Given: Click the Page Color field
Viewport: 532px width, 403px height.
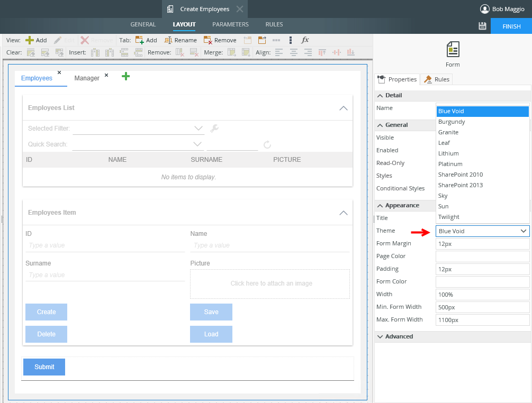Looking at the screenshot, I should 482,256.
